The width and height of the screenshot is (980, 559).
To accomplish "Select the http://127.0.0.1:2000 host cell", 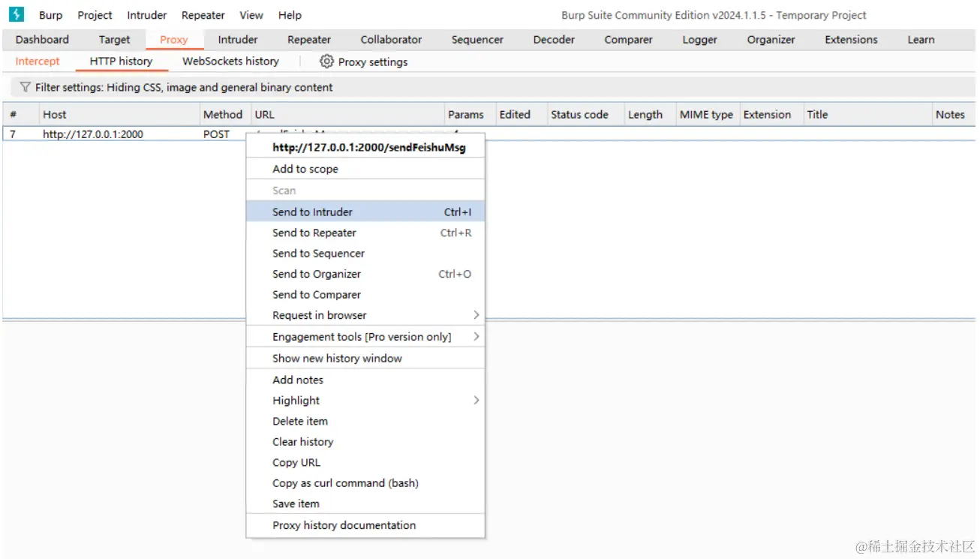I will (x=93, y=134).
